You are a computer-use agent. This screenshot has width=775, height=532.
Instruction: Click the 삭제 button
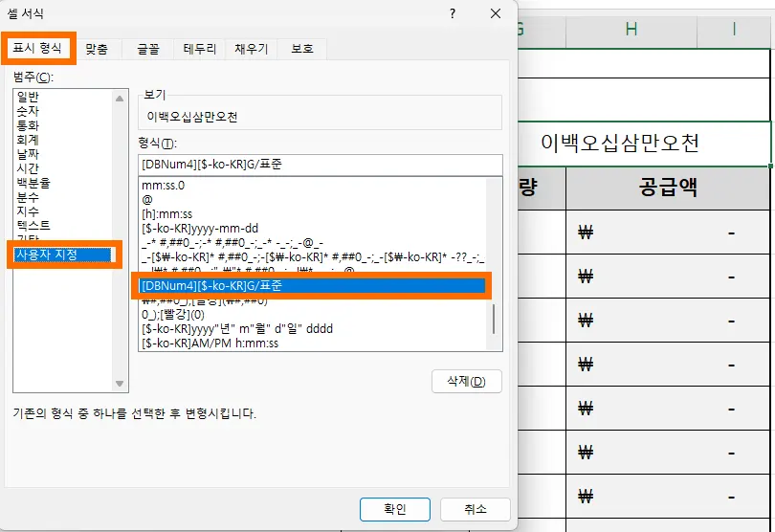coord(467,381)
